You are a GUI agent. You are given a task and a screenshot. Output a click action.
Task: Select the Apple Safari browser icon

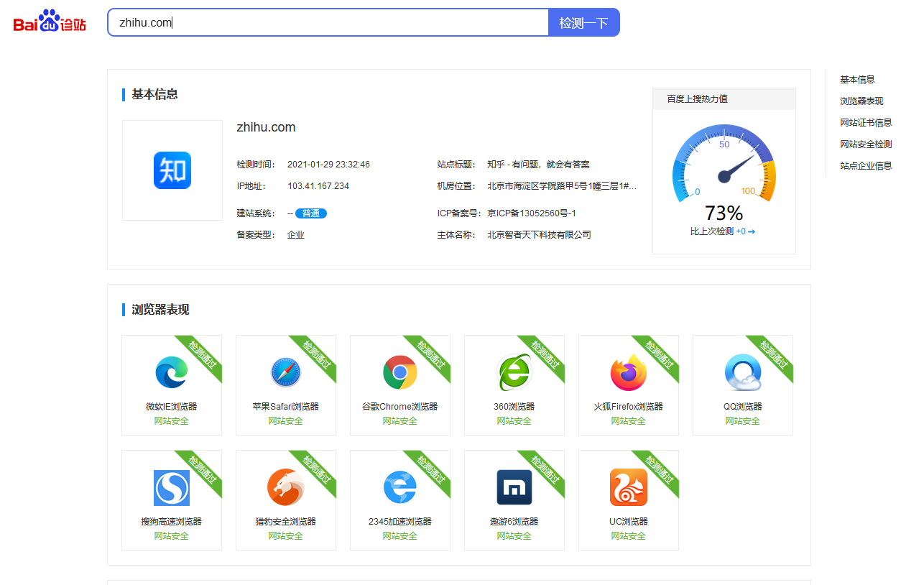(x=285, y=372)
